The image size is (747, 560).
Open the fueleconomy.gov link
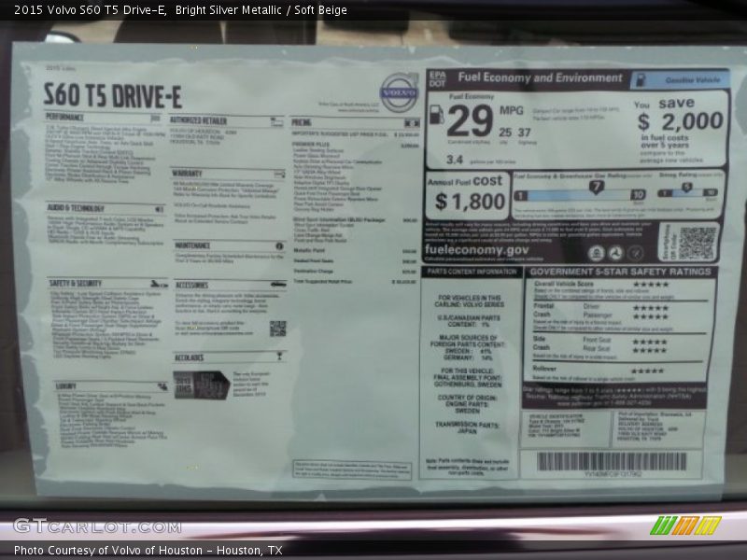pos(476,249)
